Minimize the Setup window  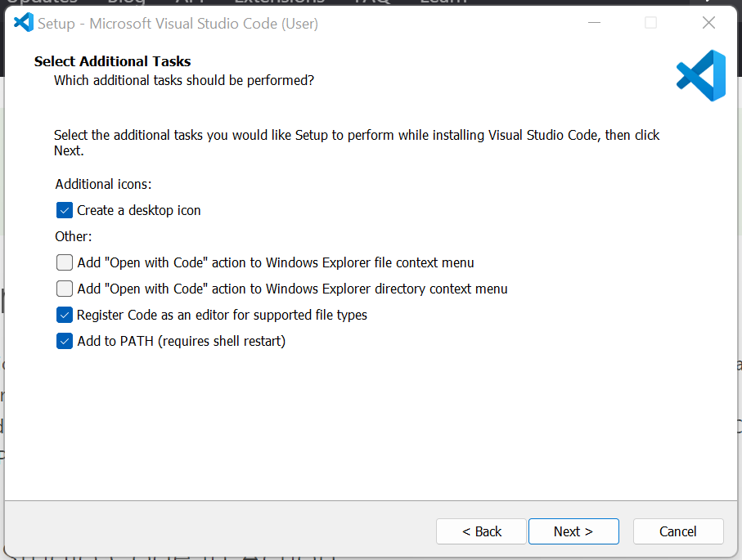[595, 22]
